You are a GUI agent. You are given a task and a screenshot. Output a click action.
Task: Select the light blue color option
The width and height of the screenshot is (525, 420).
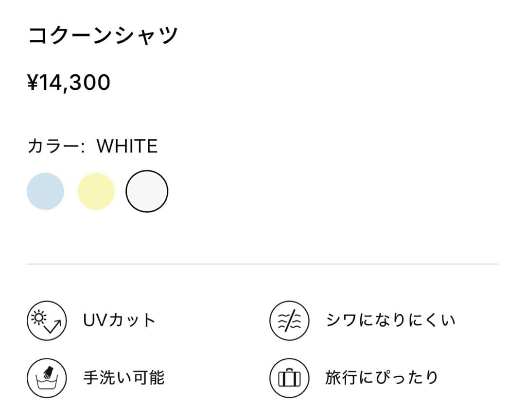[x=46, y=191]
